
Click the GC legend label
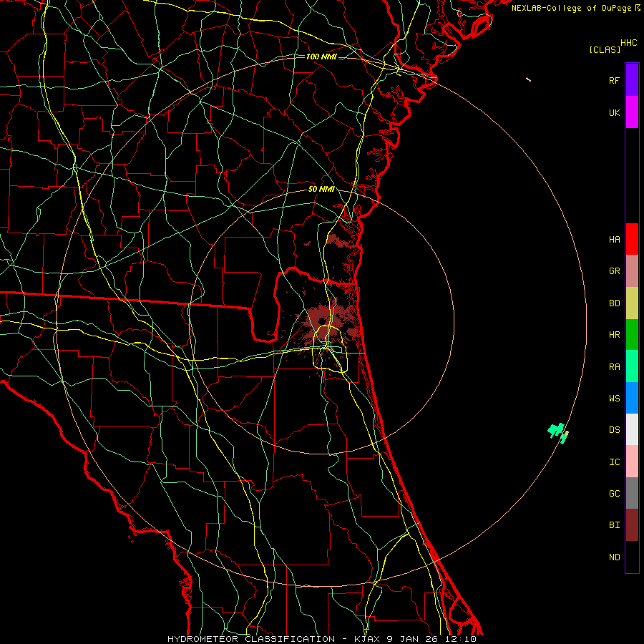tap(614, 494)
